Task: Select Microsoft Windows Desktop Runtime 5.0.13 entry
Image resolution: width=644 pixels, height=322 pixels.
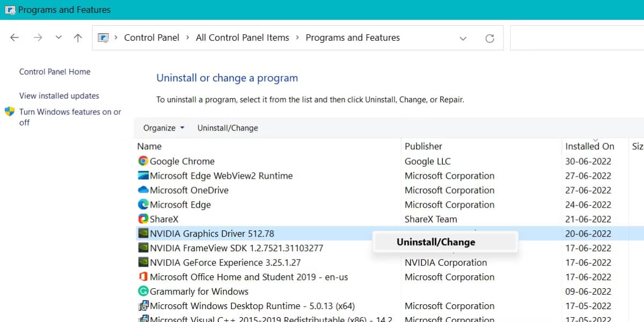Action: tap(252, 306)
